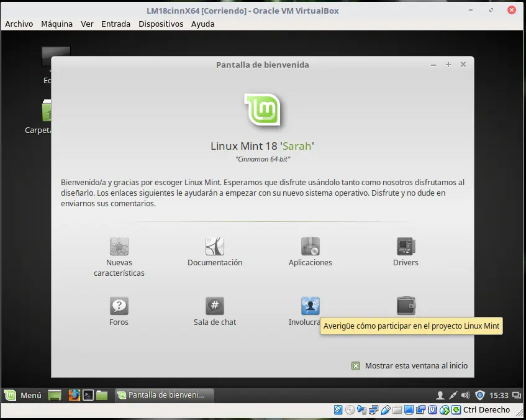Viewport: 526px width, 420px height.
Task: Click VirtualBox hard disk activity indicator
Action: [x=338, y=410]
